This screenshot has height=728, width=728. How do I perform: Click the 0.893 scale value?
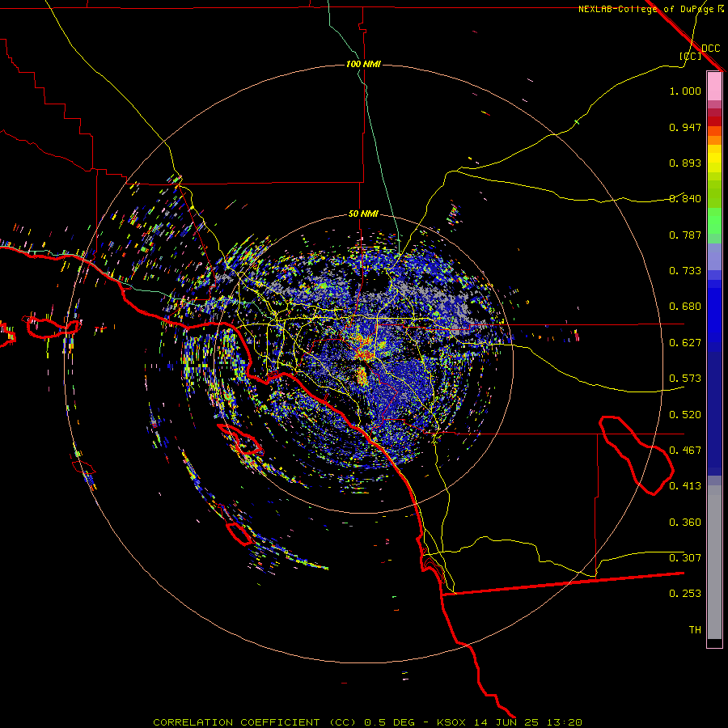(685, 163)
